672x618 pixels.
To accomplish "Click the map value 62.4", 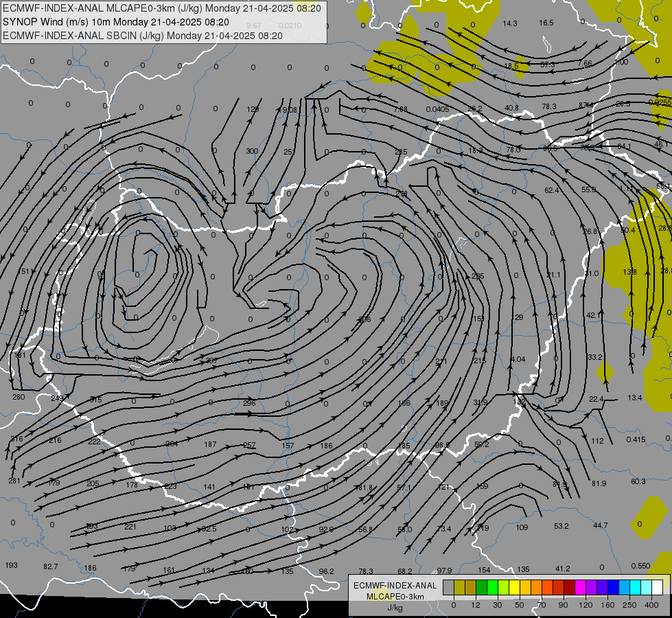I will pyautogui.click(x=552, y=190).
